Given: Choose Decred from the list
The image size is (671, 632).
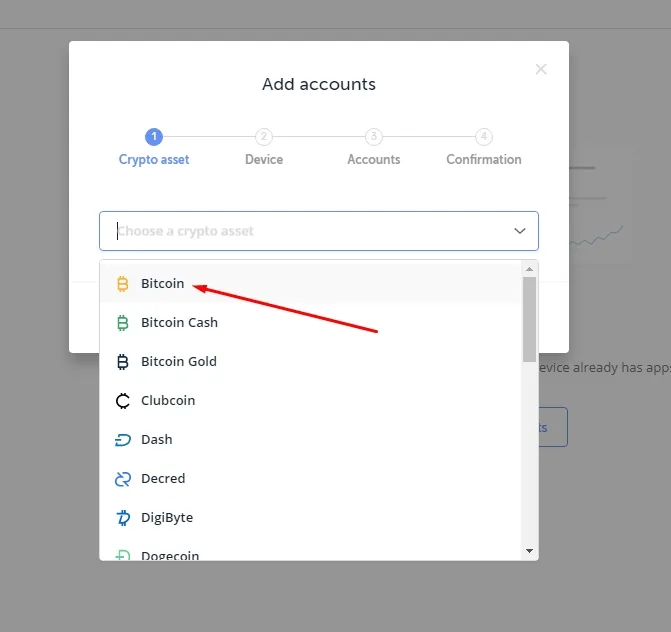Looking at the screenshot, I should [311, 479].
